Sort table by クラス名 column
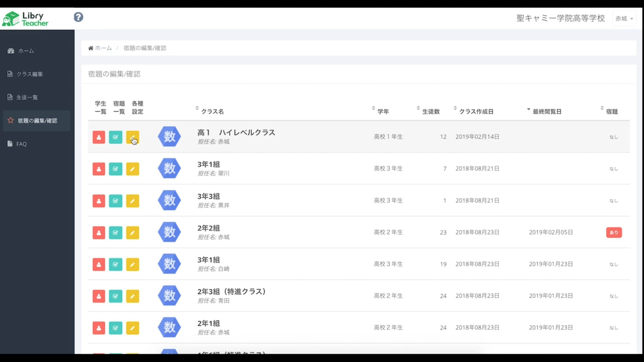This screenshot has height=362, width=644. pyautogui.click(x=212, y=111)
